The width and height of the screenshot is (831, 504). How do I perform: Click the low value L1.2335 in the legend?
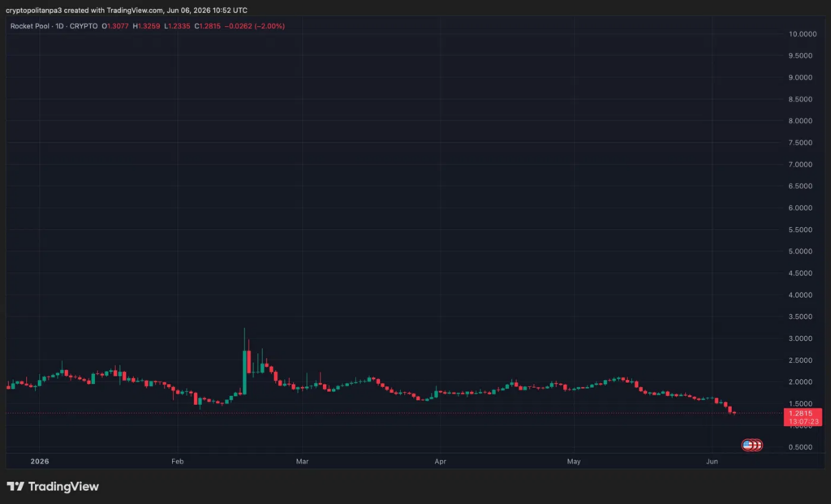point(177,26)
